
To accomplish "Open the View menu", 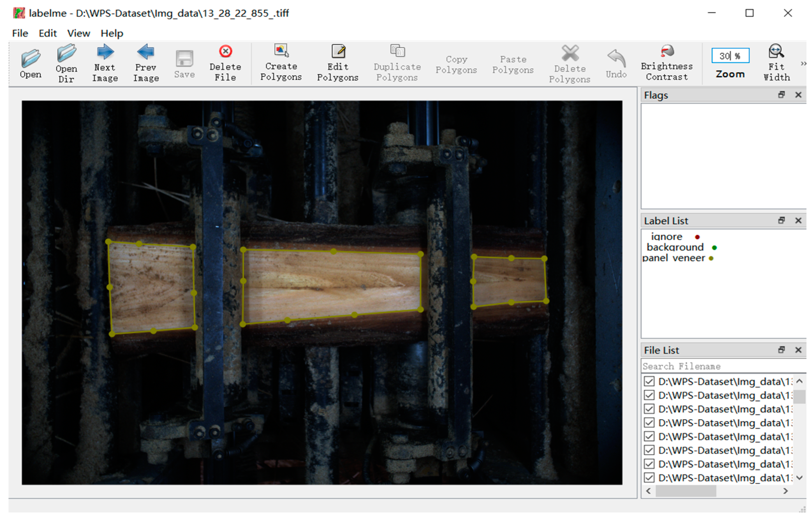I will (78, 33).
